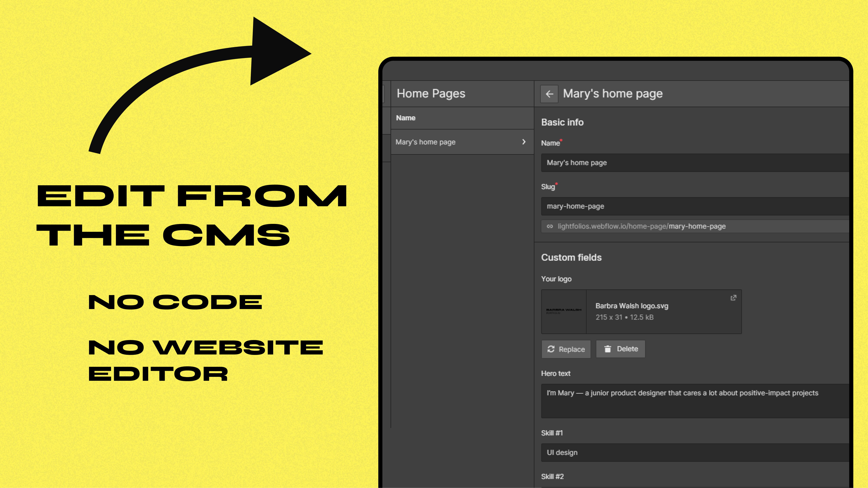Go back using the left arrow button
Image resolution: width=868 pixels, height=488 pixels.
click(x=549, y=94)
